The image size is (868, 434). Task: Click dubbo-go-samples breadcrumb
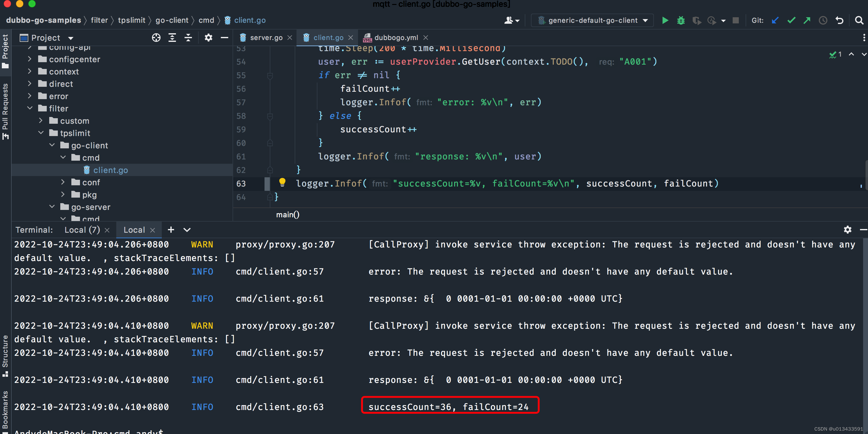[x=43, y=20]
